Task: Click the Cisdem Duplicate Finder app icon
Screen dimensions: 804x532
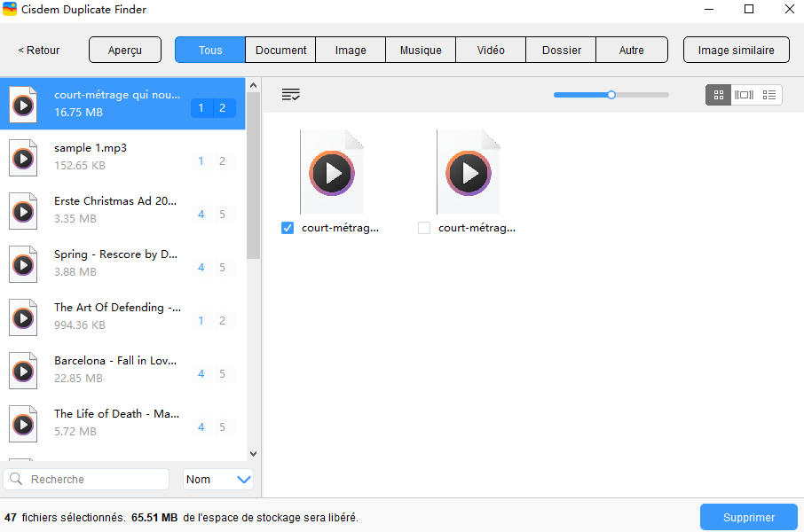Action: coord(10,9)
